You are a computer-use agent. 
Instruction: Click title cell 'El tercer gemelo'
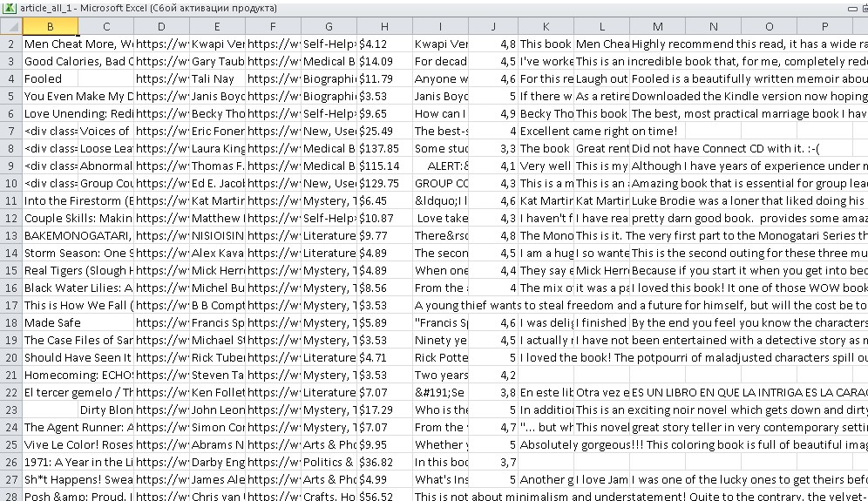tap(78, 393)
